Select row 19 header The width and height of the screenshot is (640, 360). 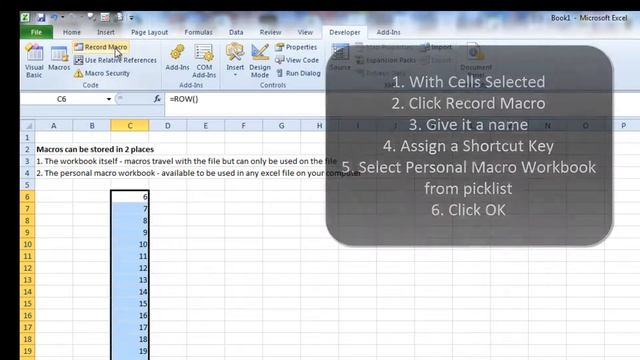click(27, 351)
